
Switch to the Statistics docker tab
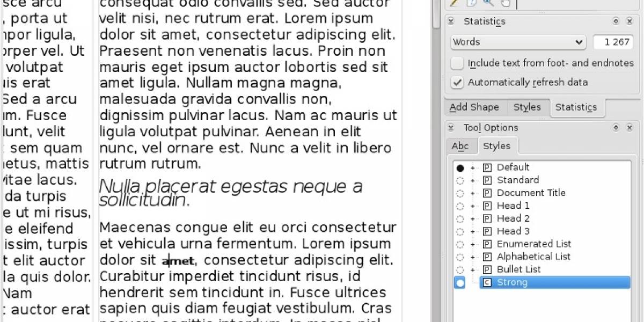576,107
